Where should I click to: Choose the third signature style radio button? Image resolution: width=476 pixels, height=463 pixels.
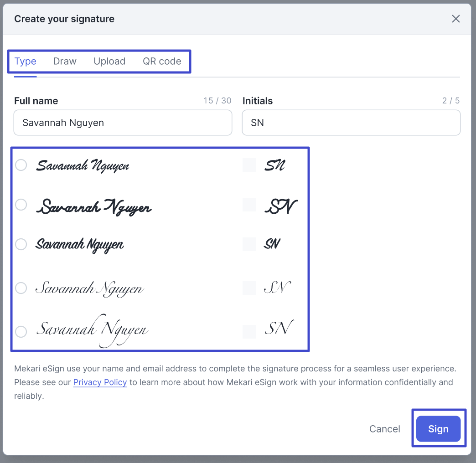coord(21,244)
